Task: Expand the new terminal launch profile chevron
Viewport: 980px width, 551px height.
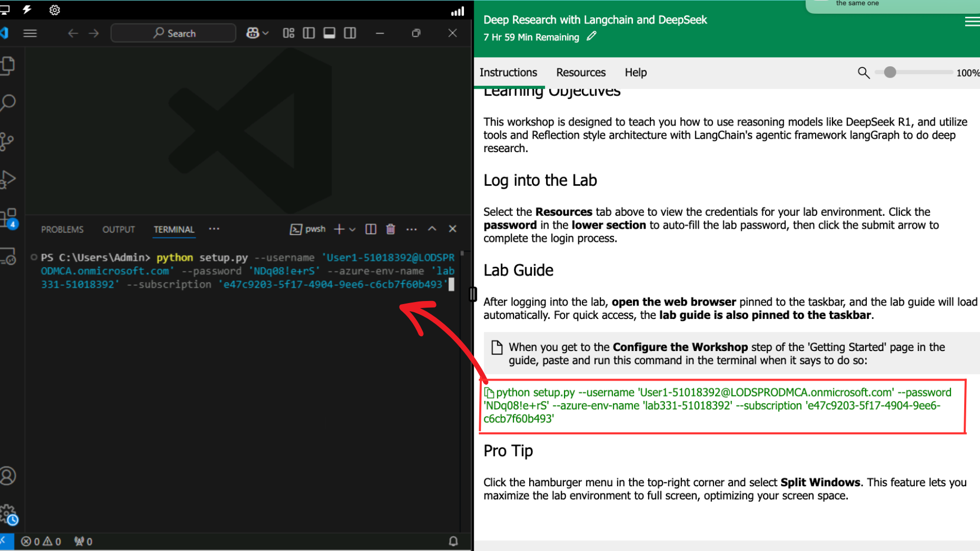Action: point(352,230)
